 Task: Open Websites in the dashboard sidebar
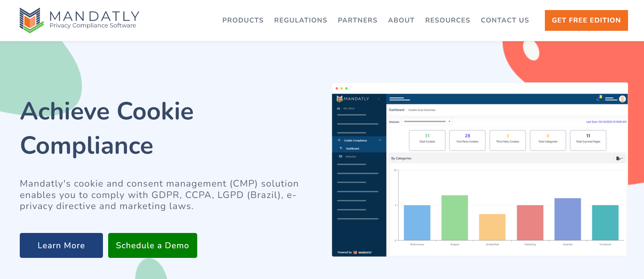(348, 156)
